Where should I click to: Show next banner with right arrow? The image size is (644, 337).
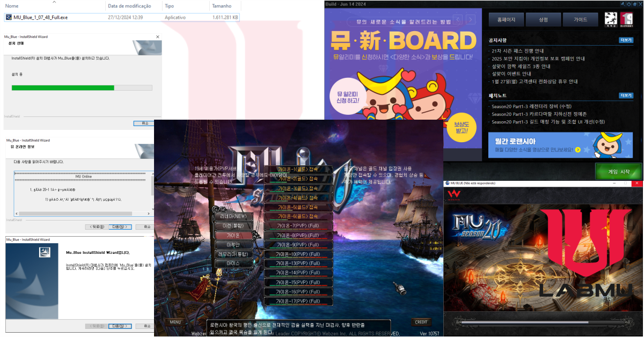coord(470,20)
